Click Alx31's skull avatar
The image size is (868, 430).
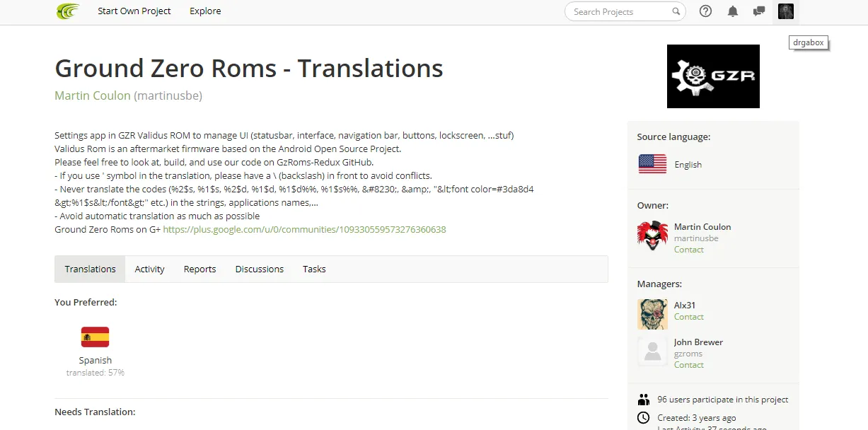[x=652, y=314]
